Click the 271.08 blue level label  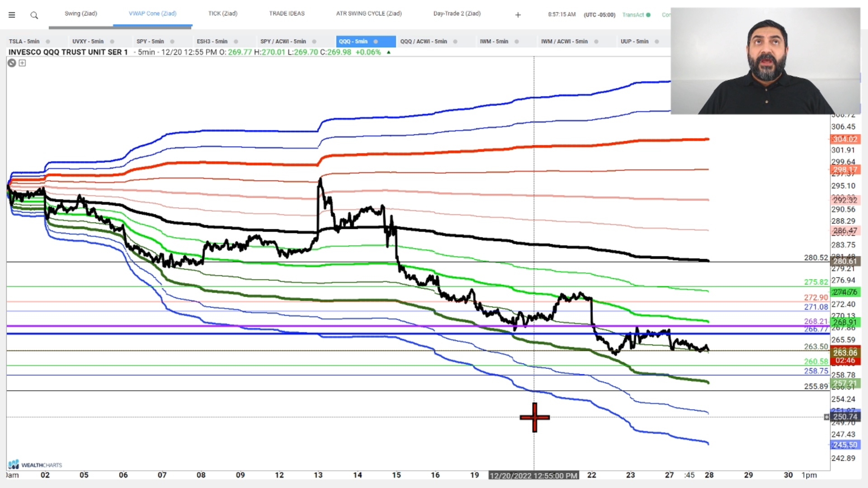pyautogui.click(x=816, y=307)
